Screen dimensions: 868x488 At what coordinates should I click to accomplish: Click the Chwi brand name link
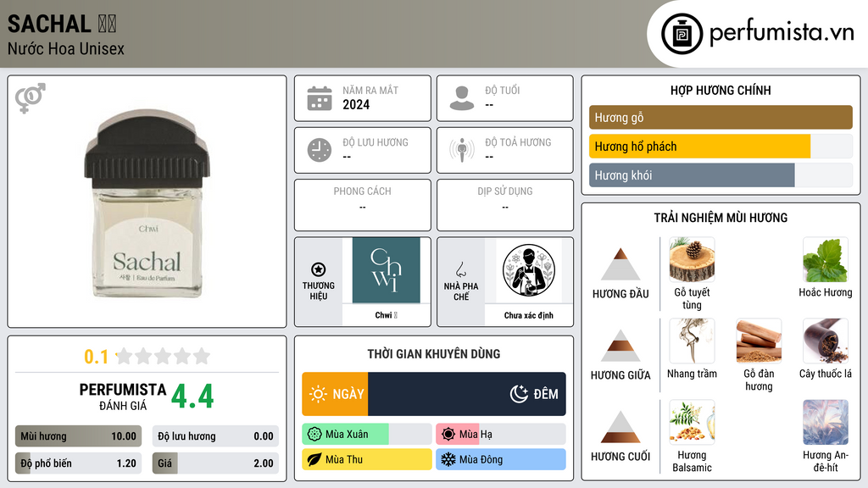tap(386, 315)
